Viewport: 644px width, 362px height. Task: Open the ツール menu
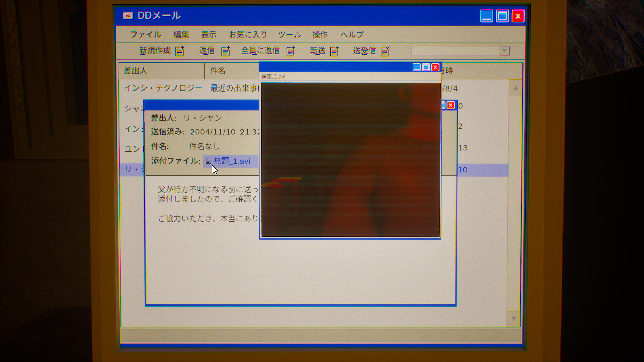pos(289,35)
